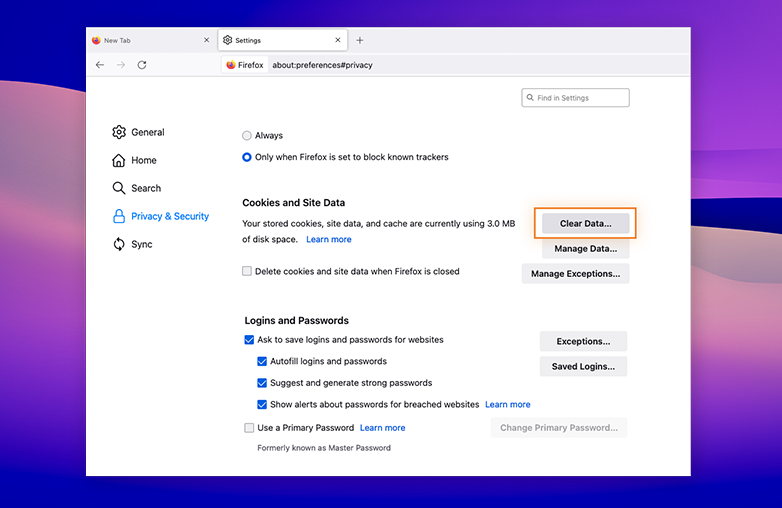Select the Always radio option
This screenshot has width=782, height=508.
point(246,136)
